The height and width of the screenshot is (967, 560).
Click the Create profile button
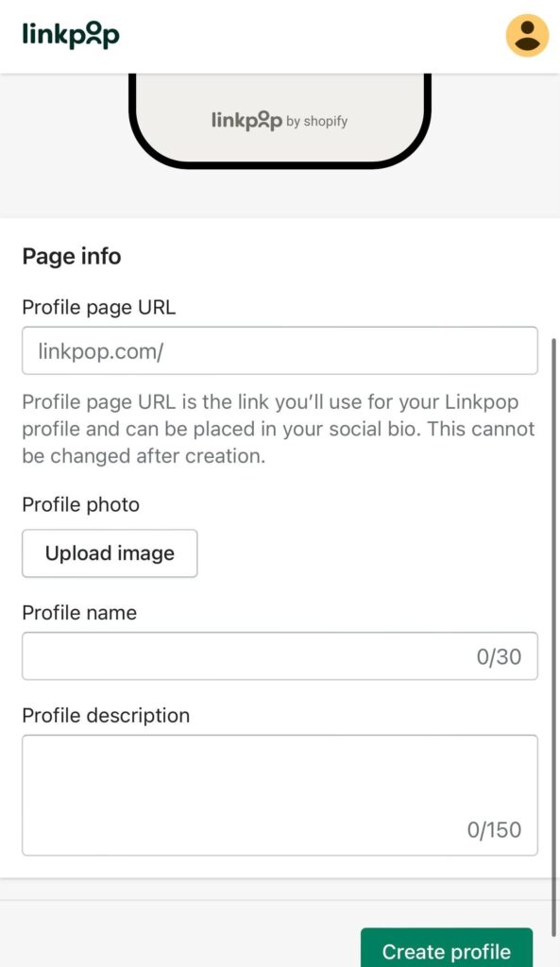pyautogui.click(x=447, y=950)
